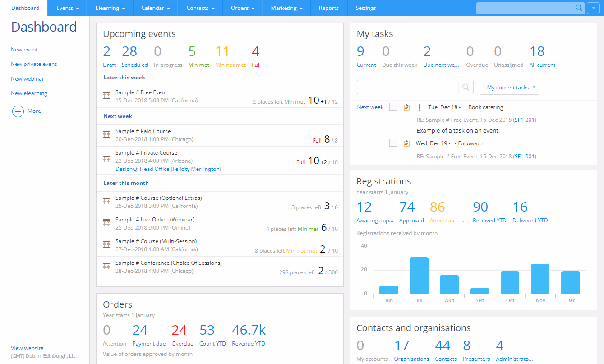Click the New event link
Screen dimensions: 604x364
24,50
